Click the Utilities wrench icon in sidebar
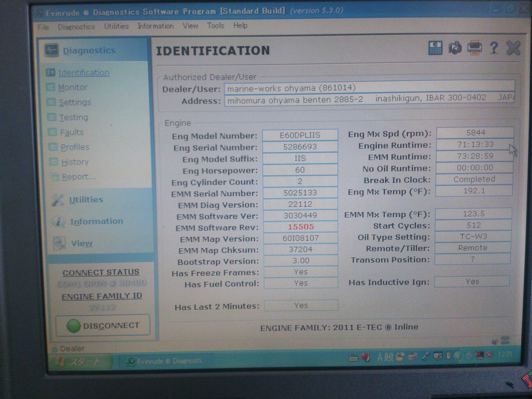The height and width of the screenshot is (399, 532). (x=58, y=200)
